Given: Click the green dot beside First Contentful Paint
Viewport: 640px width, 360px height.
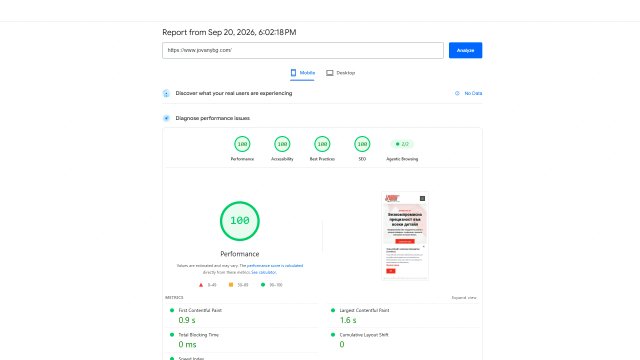Looking at the screenshot, I should pos(172,310).
